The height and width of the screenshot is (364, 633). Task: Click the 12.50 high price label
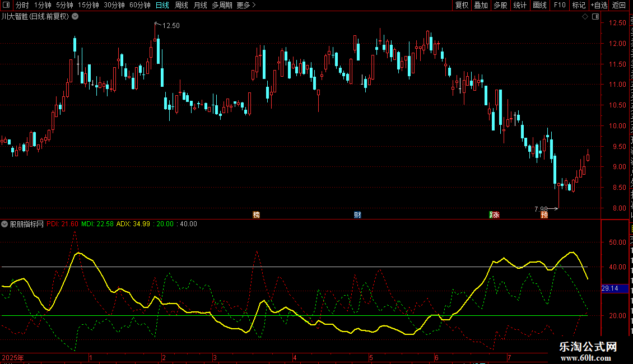coord(171,25)
